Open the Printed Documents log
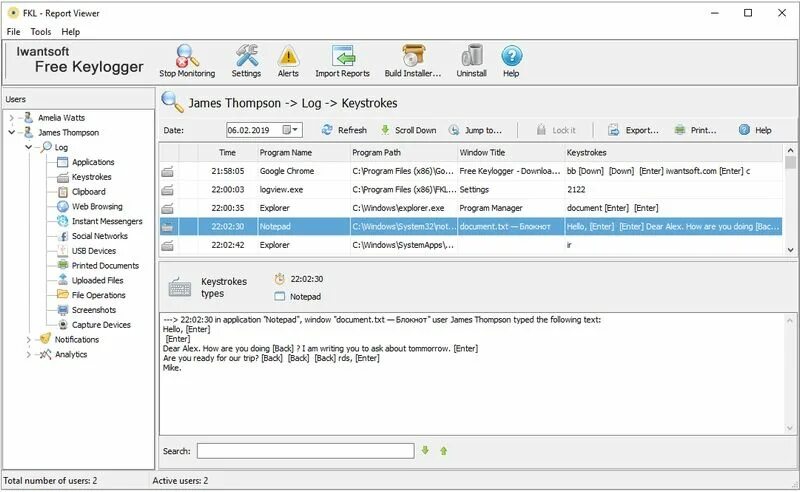This screenshot has height=492, width=800. (105, 266)
